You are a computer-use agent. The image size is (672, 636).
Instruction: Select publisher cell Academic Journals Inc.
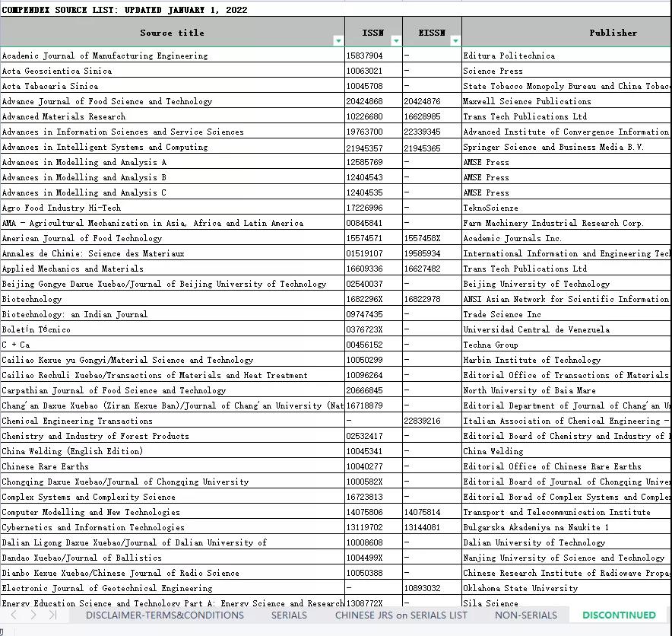click(x=566, y=238)
